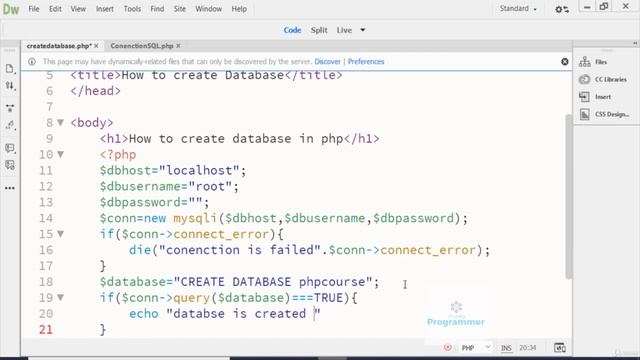The image size is (640, 360).
Task: Open the Edit menu
Action: pos(55,9)
